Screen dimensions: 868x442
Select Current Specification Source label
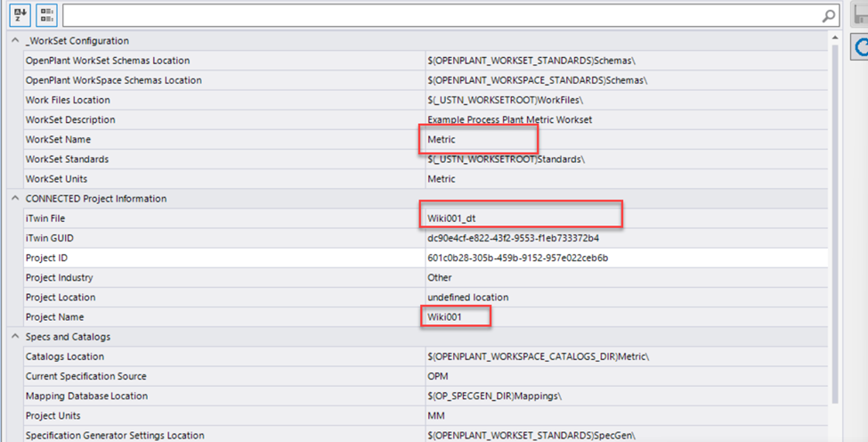(x=85, y=376)
